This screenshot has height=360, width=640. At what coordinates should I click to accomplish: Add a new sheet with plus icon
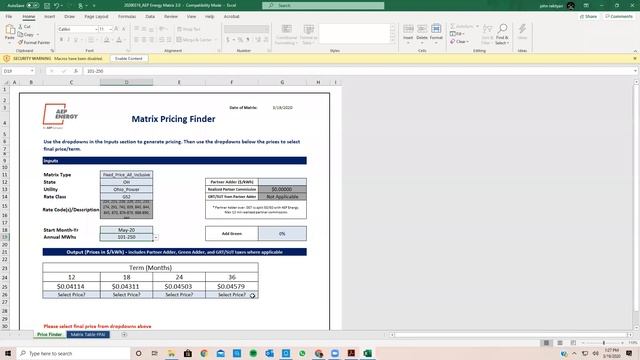tap(124, 335)
